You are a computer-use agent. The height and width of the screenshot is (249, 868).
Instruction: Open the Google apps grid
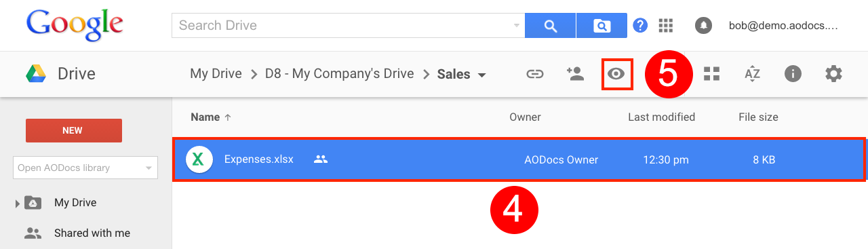click(666, 26)
